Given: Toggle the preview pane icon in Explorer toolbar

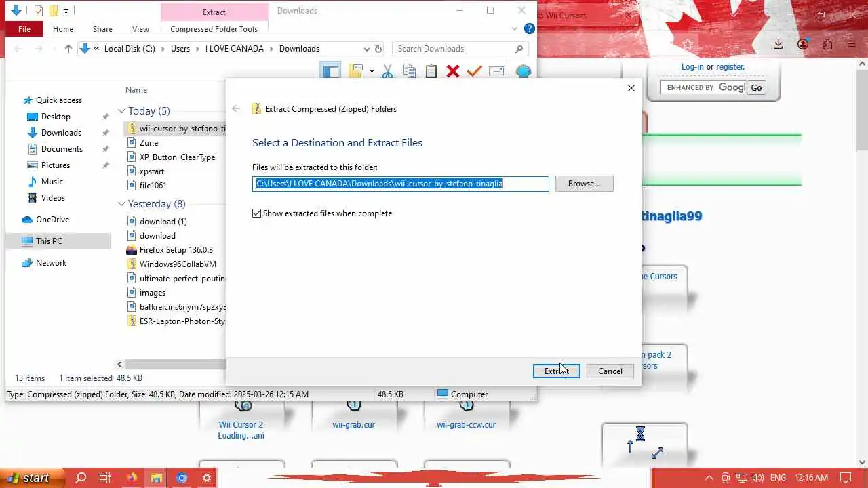Looking at the screenshot, I should 330,71.
